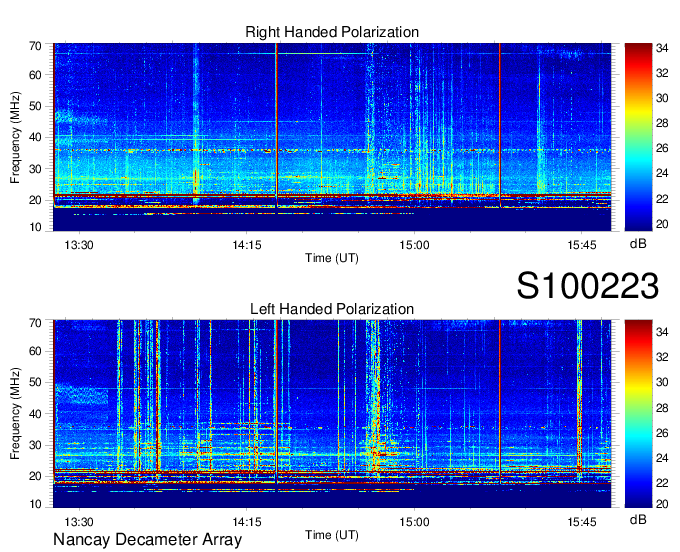
Task: Click the 24 dB label on top colorbar
Action: [x=662, y=173]
